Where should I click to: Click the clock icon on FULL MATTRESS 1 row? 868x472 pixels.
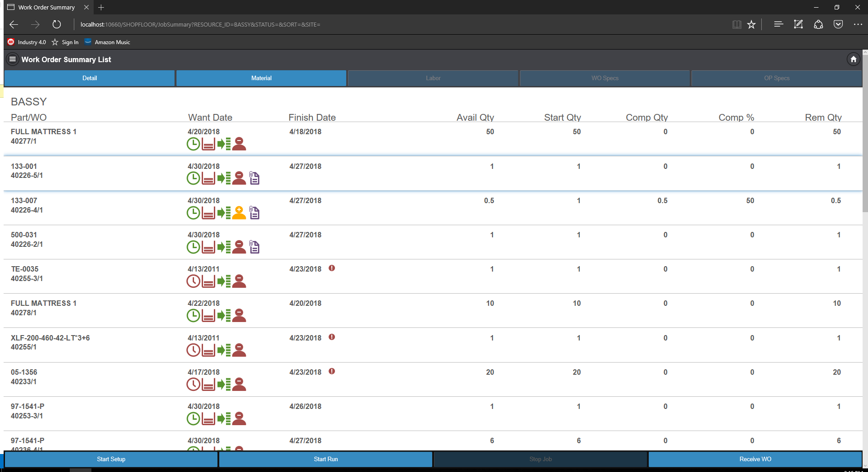193,144
